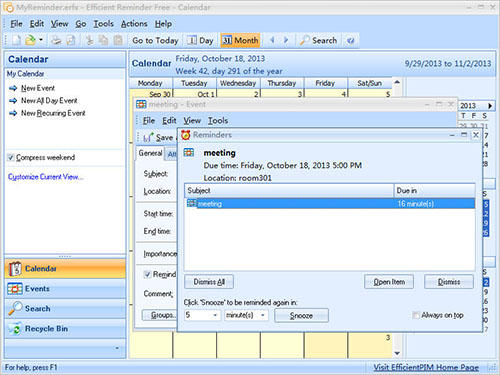
Task: Click New Recurring Event
Action: click(x=53, y=113)
